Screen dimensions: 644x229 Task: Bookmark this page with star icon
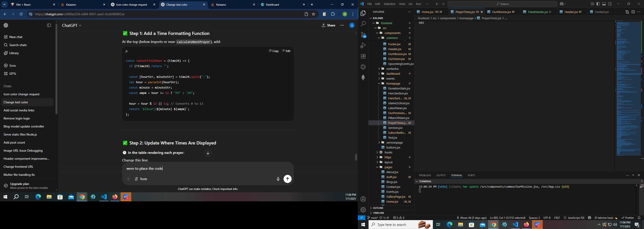click(x=314, y=14)
